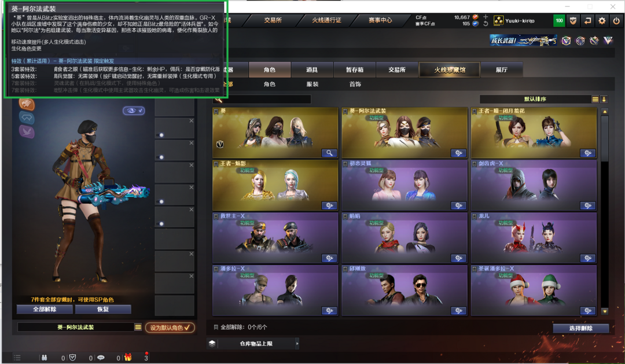
Task: Select the 娟娟 character card
Action: point(405,238)
